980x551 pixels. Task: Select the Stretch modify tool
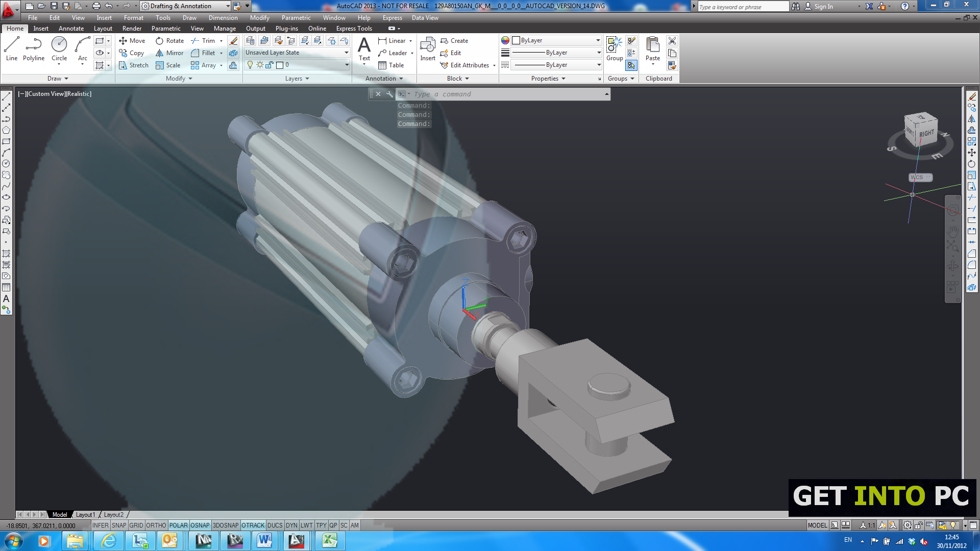coord(134,65)
